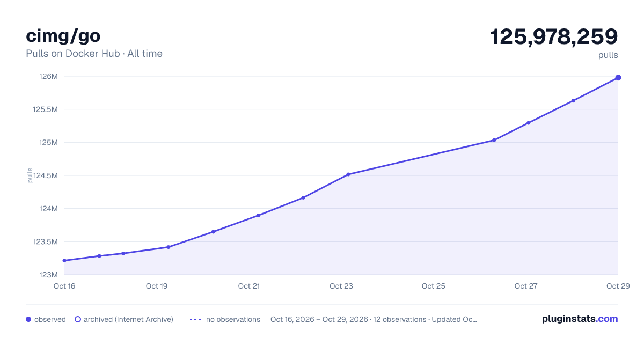This screenshot has width=644, height=338.
Task: Select the data point above Oct 19
Action: (x=169, y=247)
